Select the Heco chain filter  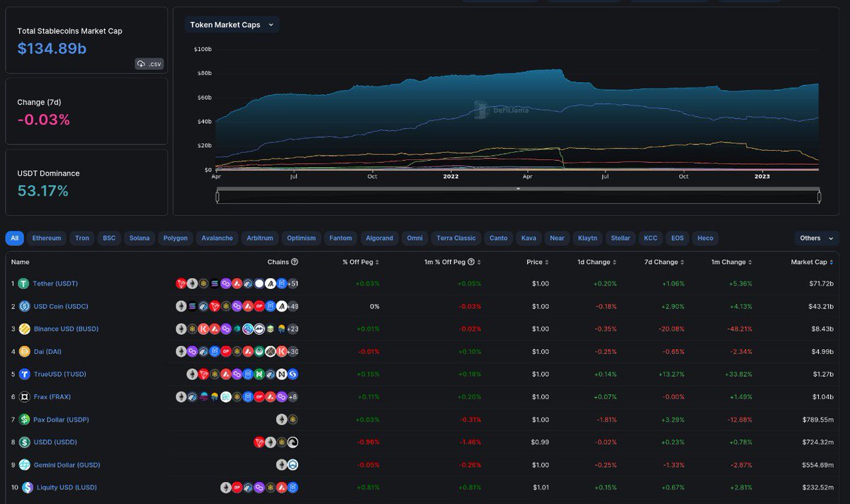pyautogui.click(x=705, y=239)
